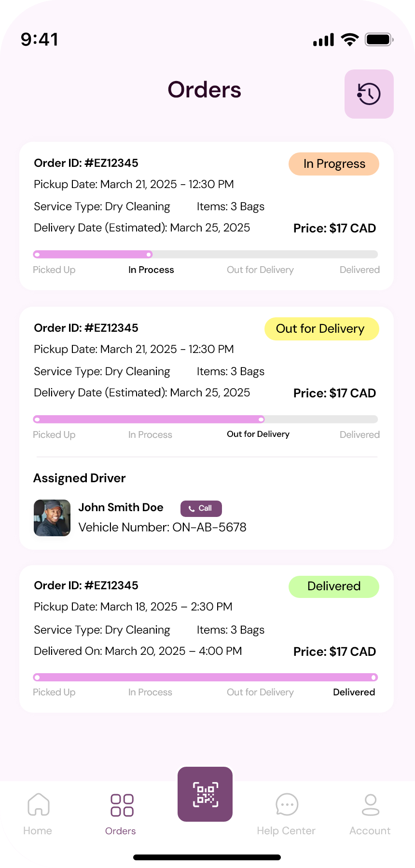Open the Help Center tab

click(x=286, y=814)
